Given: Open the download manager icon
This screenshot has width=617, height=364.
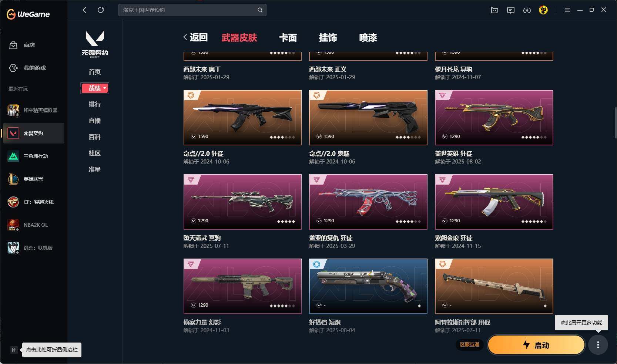Looking at the screenshot, I should 527,10.
